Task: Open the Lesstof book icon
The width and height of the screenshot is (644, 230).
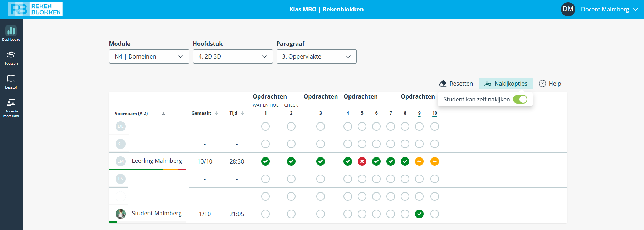Action: (x=11, y=79)
